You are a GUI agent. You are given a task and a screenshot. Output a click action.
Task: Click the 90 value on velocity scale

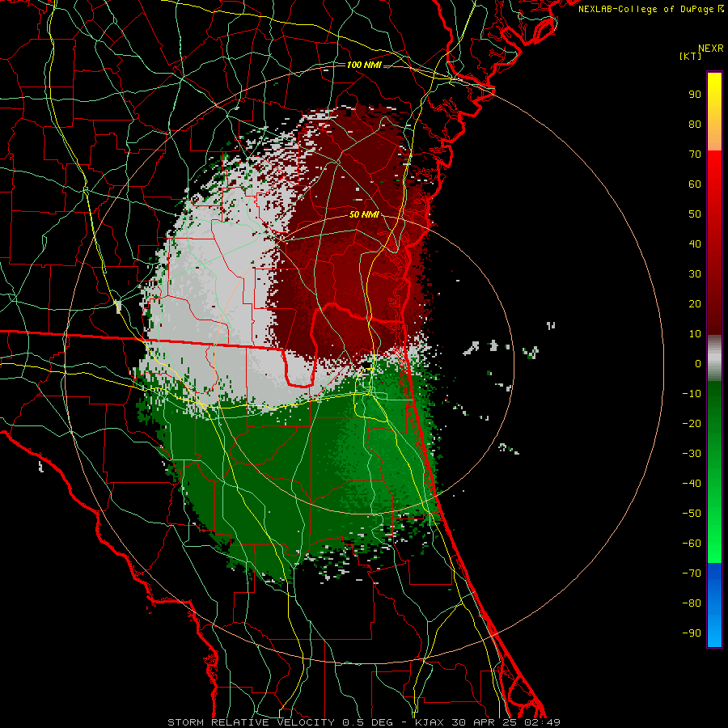695,95
